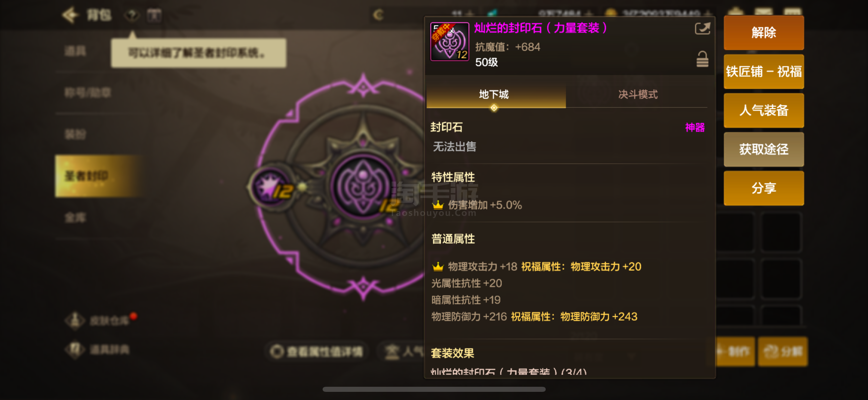Viewport: 868px width, 400px height.
Task: Open the 道具 sidebar category
Action: pos(75,51)
